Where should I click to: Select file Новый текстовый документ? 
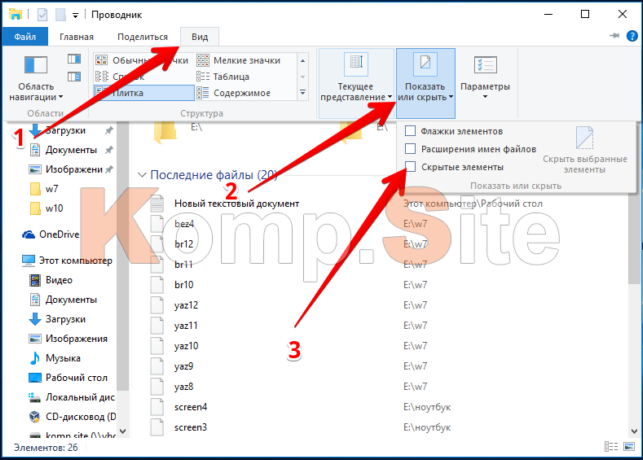(x=237, y=204)
